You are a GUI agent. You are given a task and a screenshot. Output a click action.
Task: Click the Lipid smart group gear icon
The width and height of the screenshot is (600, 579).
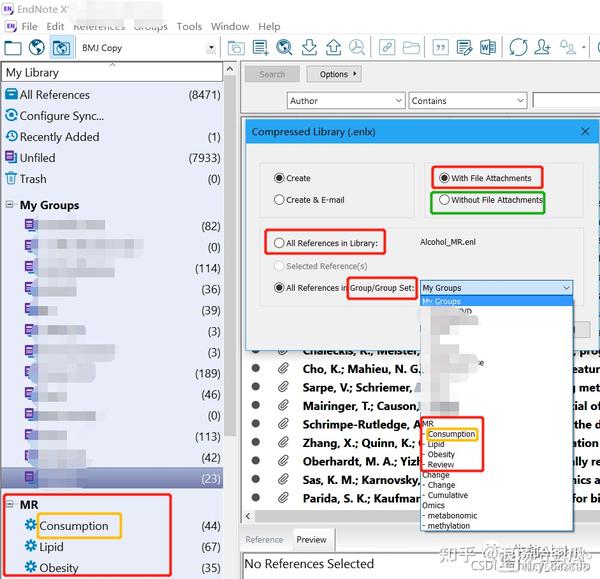(x=31, y=546)
